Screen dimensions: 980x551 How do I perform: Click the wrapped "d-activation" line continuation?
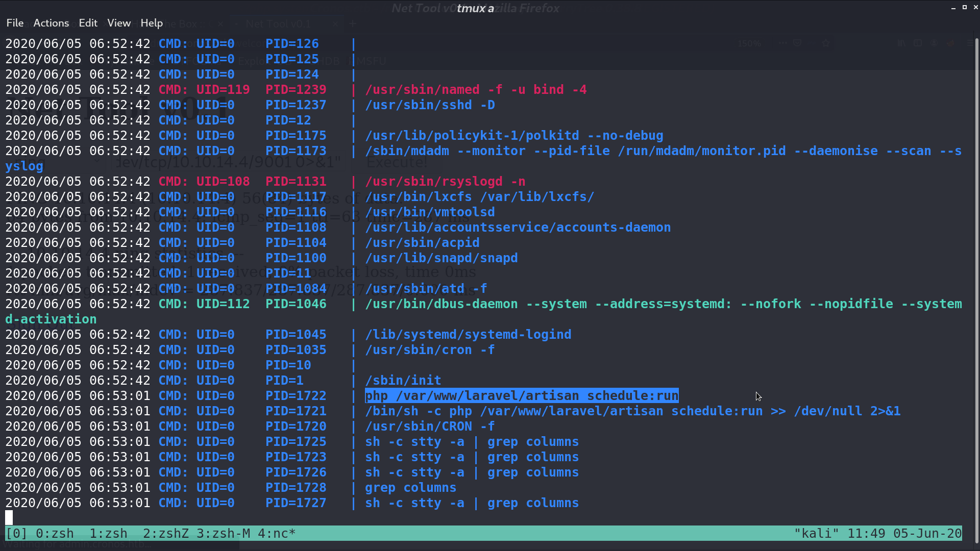(x=51, y=319)
